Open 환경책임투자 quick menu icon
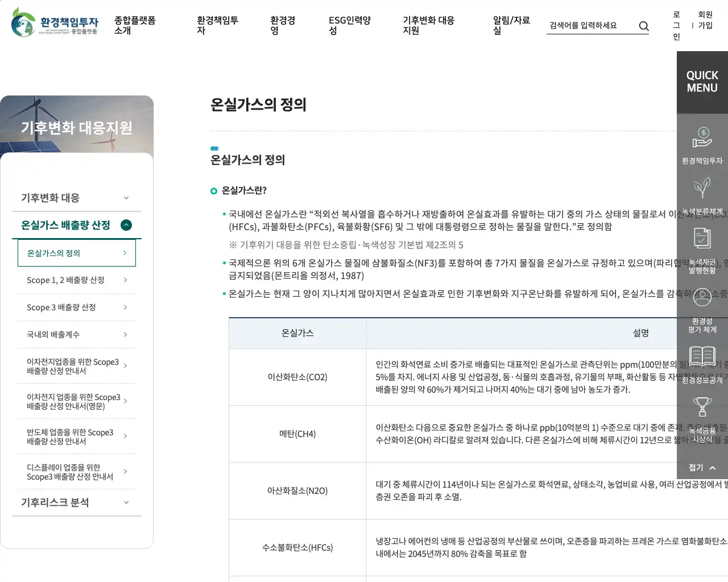Viewport: 728px width, 582px height. (702, 138)
